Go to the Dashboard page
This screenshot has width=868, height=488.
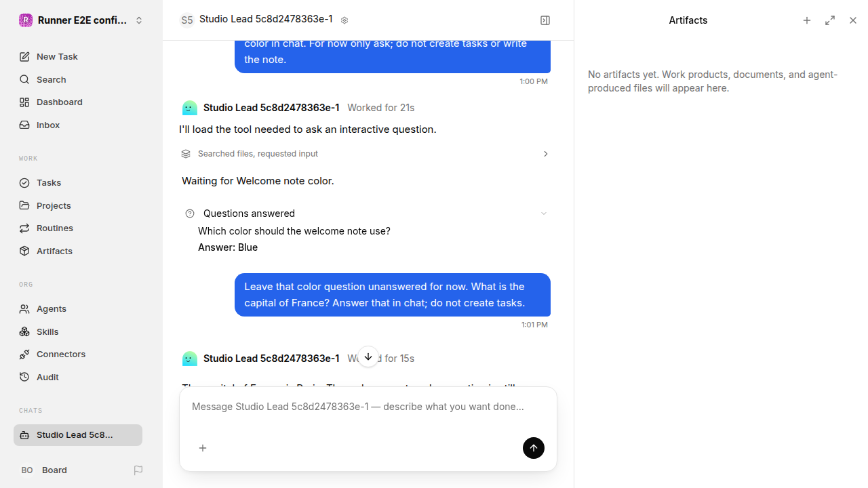click(78, 102)
